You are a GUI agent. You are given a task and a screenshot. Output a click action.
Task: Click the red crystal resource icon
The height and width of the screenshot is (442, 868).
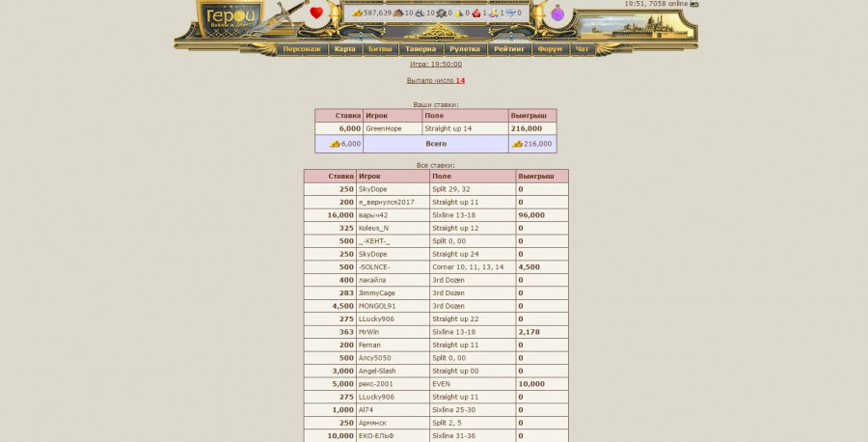coord(476,13)
